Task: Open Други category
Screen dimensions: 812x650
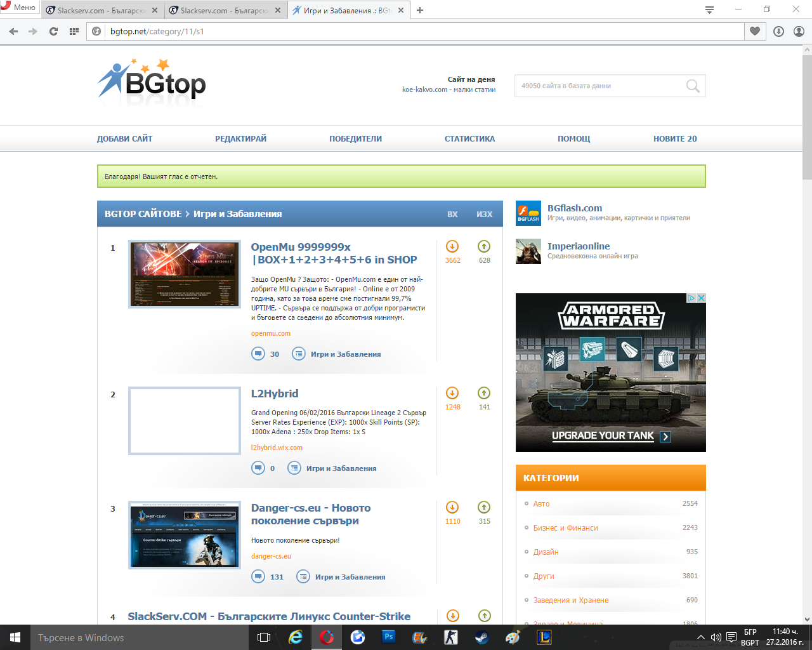Action: coord(544,576)
